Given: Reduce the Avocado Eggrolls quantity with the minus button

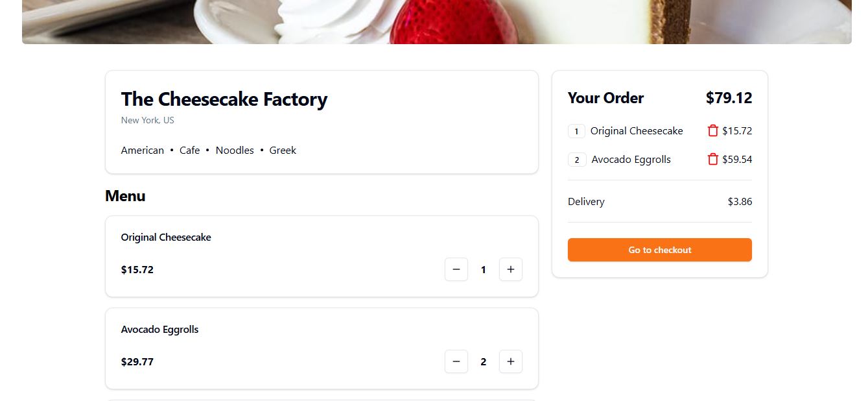Looking at the screenshot, I should coord(456,361).
